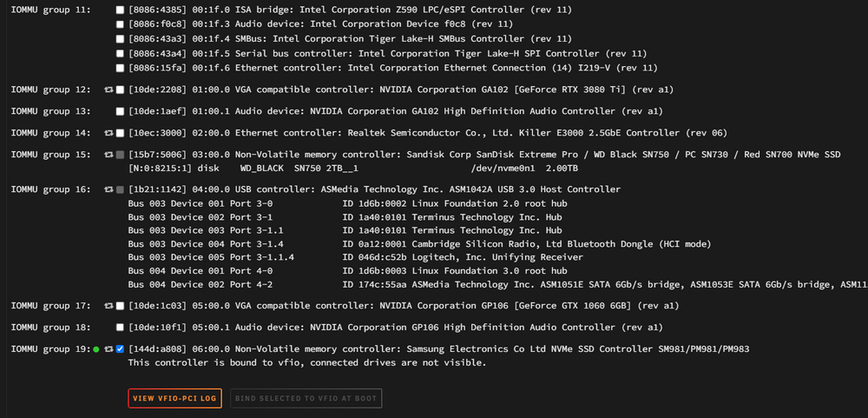Click reset icon for IOMMU group 12
The width and height of the screenshot is (868, 418).
click(109, 90)
